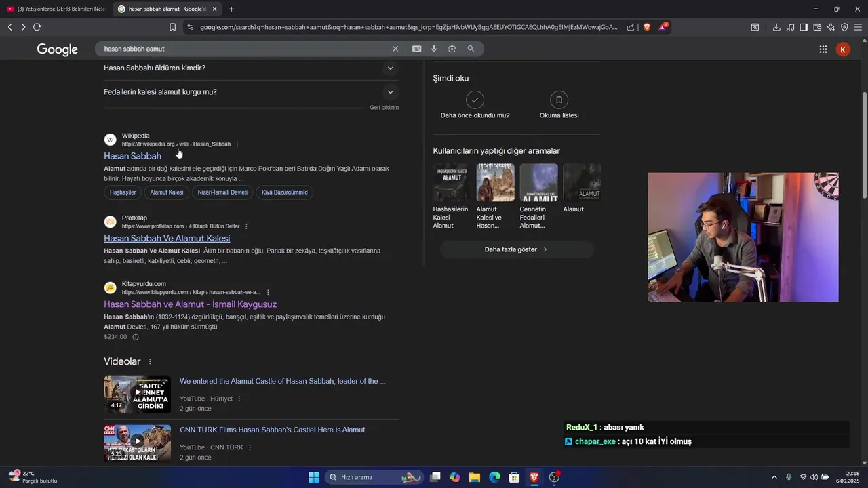This screenshot has height=488, width=868.
Task: Open 'We entered the Alamut Castle' video link
Action: pyautogui.click(x=283, y=382)
